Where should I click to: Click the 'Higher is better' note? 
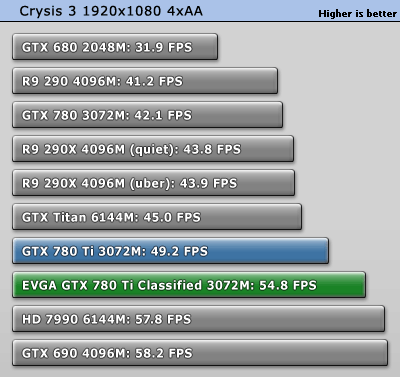click(357, 14)
